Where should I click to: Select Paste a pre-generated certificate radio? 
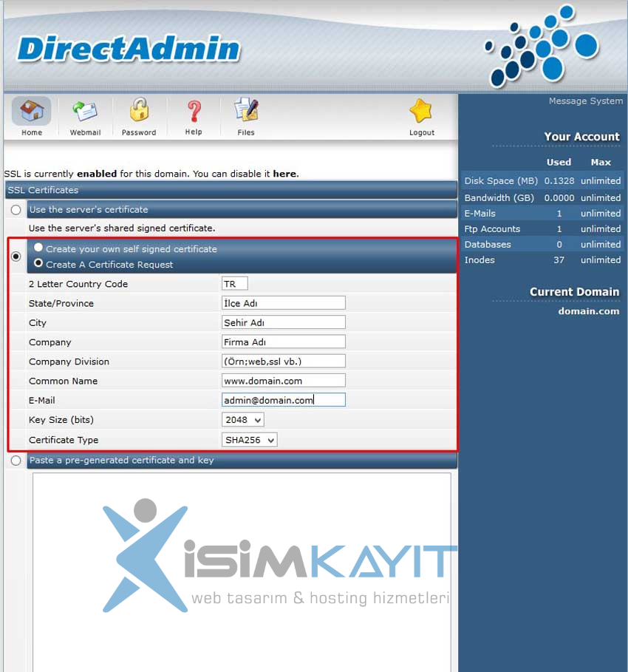pos(16,461)
